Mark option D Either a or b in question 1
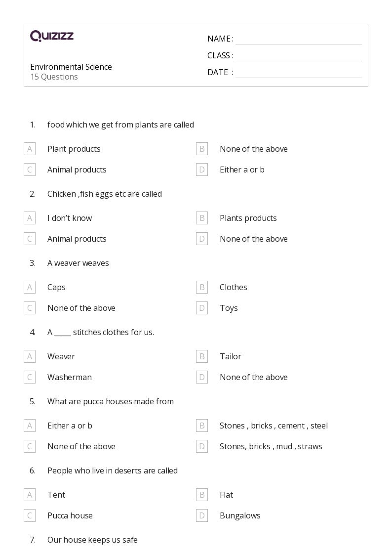 click(202, 170)
